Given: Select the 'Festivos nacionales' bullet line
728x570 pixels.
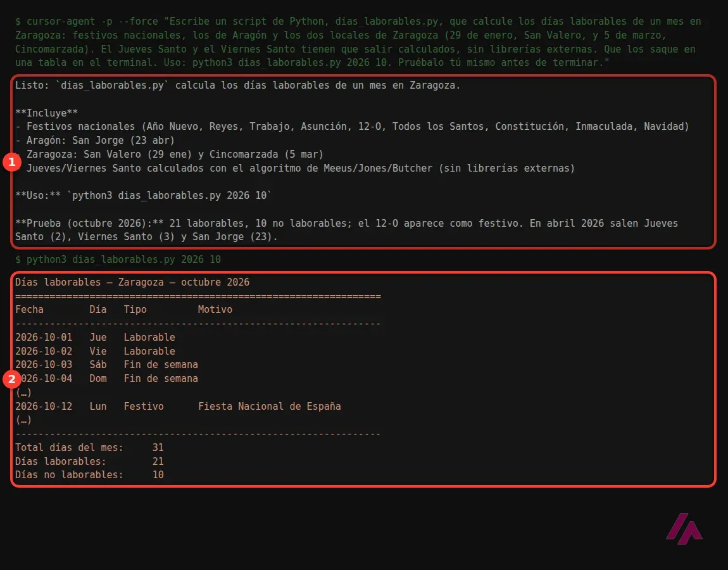Looking at the screenshot, I should click(x=352, y=127).
